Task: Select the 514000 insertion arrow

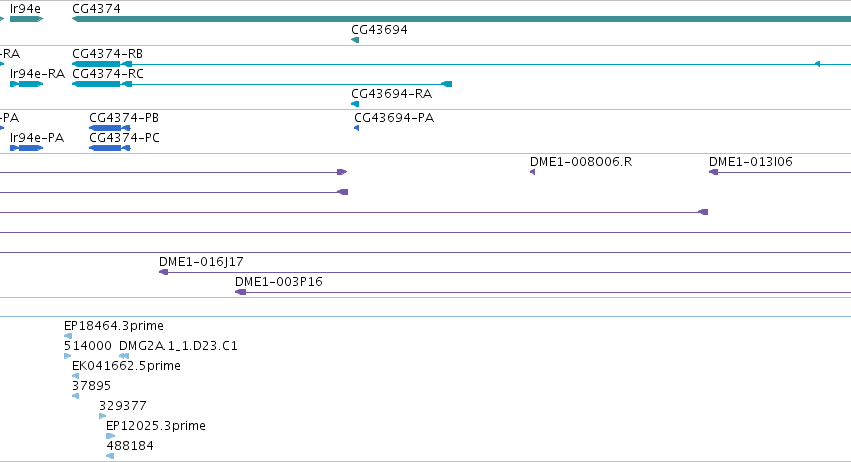Action: click(x=67, y=356)
